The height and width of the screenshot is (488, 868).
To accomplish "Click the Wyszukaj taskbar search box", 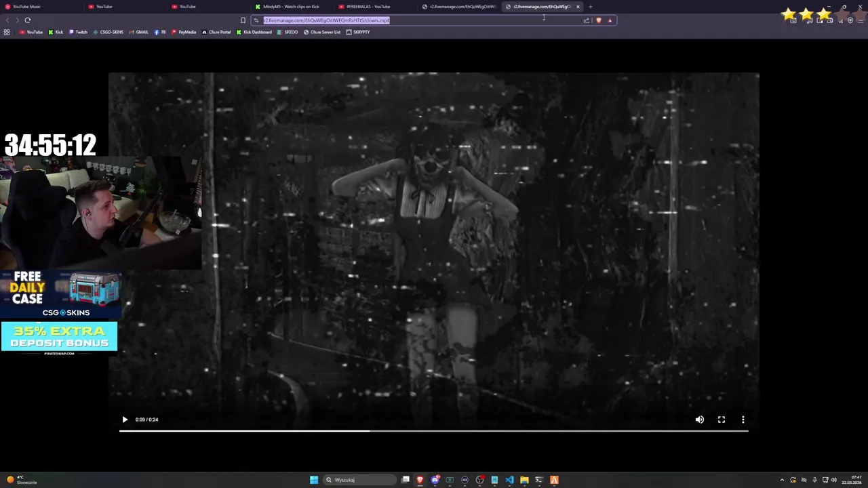I will (359, 480).
